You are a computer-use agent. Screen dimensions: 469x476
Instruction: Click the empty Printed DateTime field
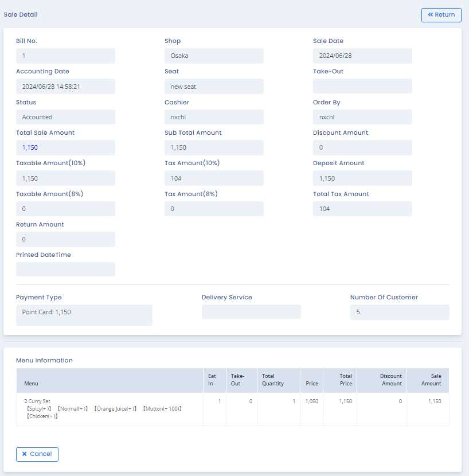click(x=65, y=270)
